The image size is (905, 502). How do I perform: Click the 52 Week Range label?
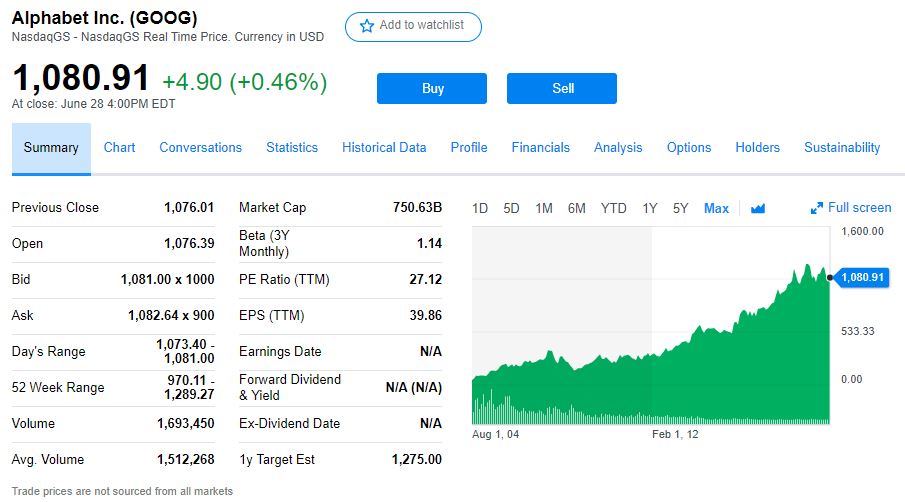click(x=58, y=388)
